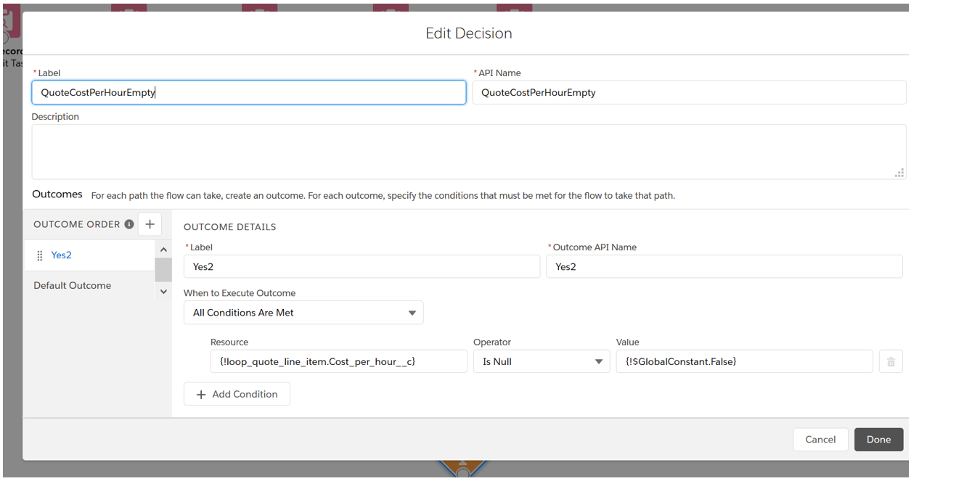The width and height of the screenshot is (980, 497).
Task: Open the When to Execute Outcome dropdown
Action: pyautogui.click(x=303, y=312)
